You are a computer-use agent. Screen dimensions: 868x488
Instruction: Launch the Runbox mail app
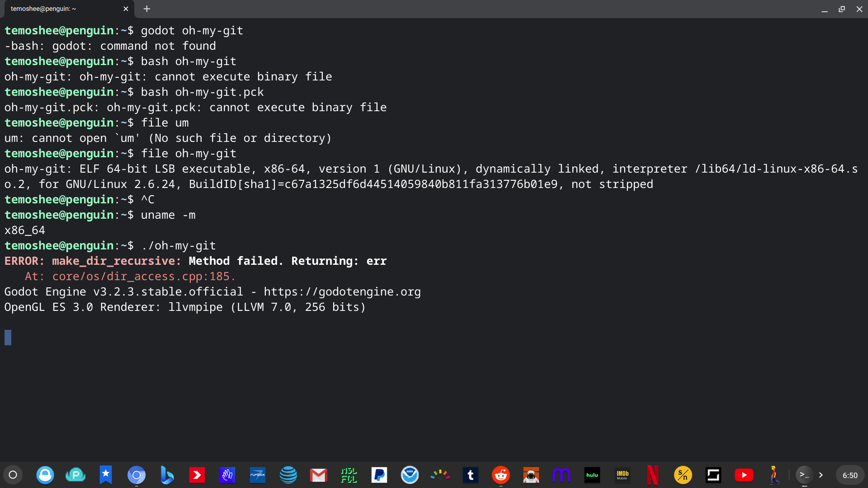[258, 475]
